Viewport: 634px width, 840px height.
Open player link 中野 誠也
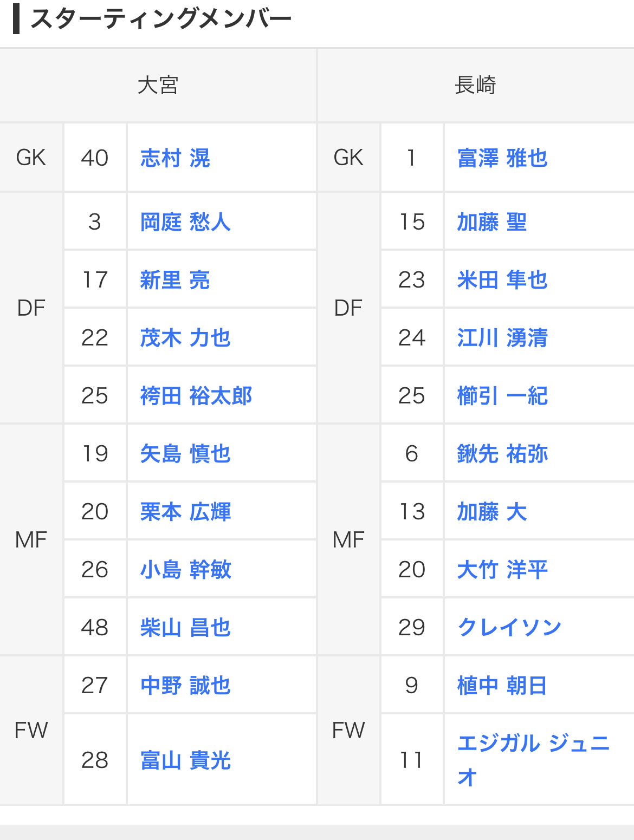tap(185, 686)
